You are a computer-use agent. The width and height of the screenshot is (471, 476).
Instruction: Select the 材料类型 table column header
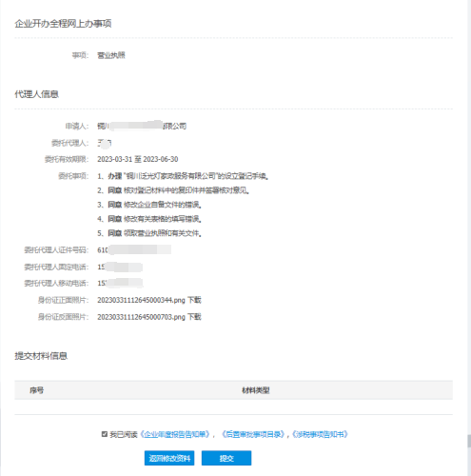point(256,390)
